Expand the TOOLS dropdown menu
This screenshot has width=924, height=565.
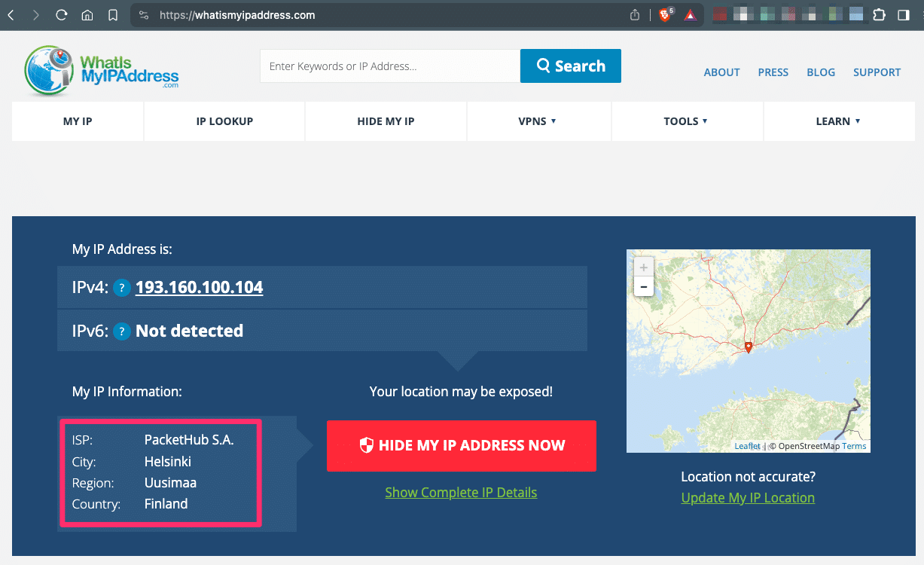tap(686, 121)
